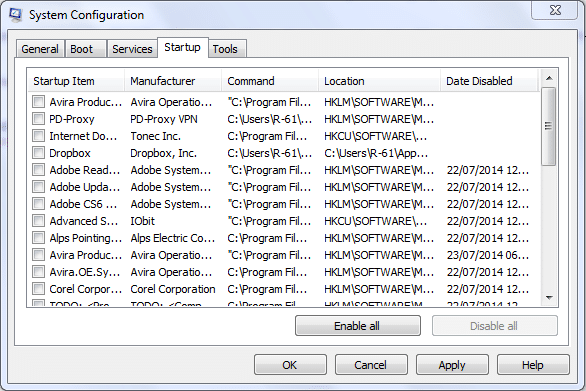Switch to the Services tab
This screenshot has height=391, width=586.
(132, 49)
